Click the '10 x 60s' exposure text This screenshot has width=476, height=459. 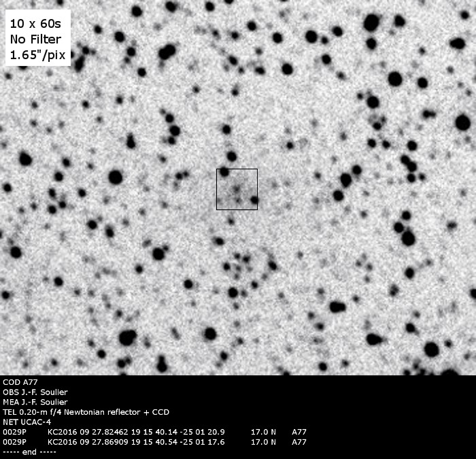click(x=35, y=24)
